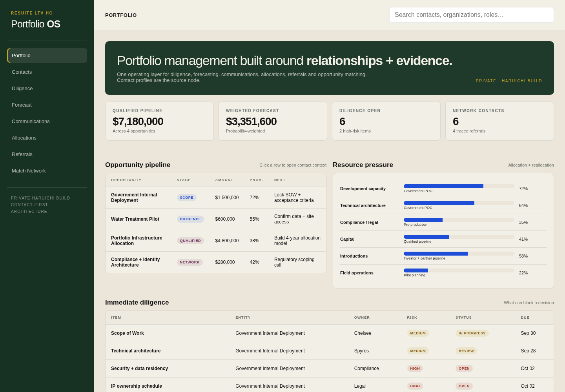
Task: Click the SCOPE stage badge
Action: pyautogui.click(x=187, y=198)
